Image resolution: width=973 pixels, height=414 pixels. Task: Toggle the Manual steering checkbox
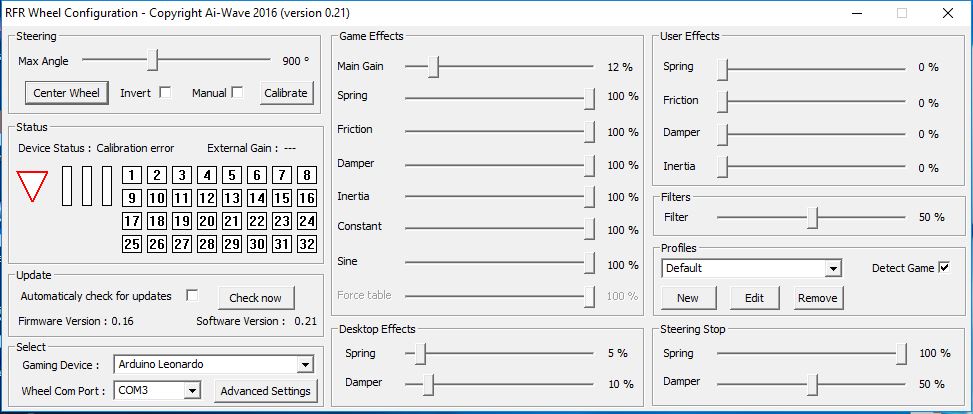[x=237, y=93]
